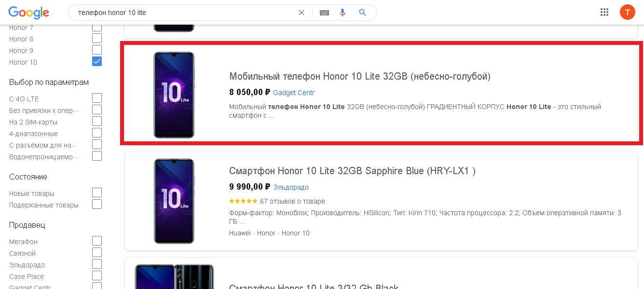Image resolution: width=644 pixels, height=289 pixels.
Task: Tick the Связной seller checkbox
Action: [97, 253]
